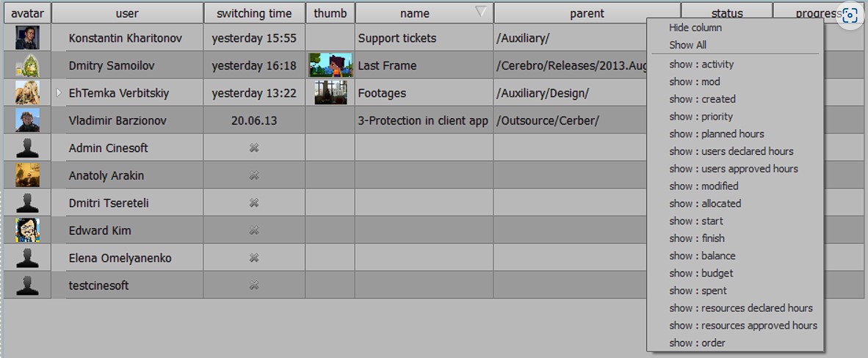Choose Hide column in the context menu
868x358 pixels.
695,28
